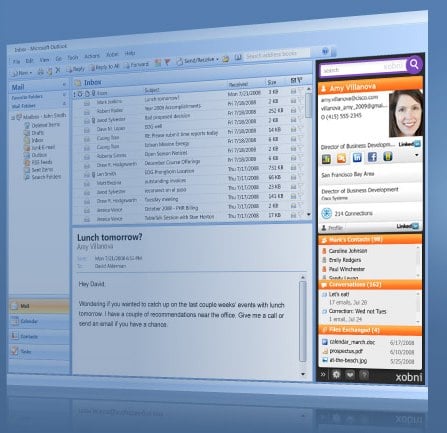
Task: Click the Forward button
Action: pyautogui.click(x=137, y=65)
